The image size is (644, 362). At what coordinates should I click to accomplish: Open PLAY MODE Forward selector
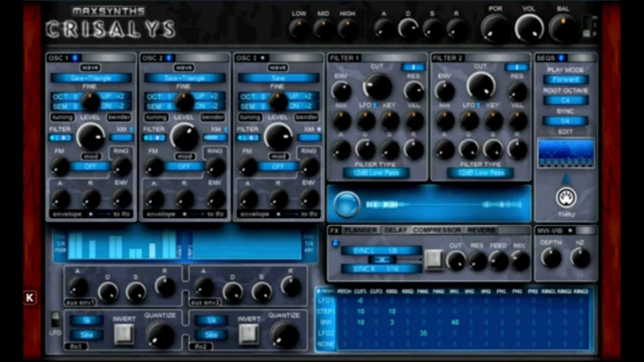click(x=566, y=79)
